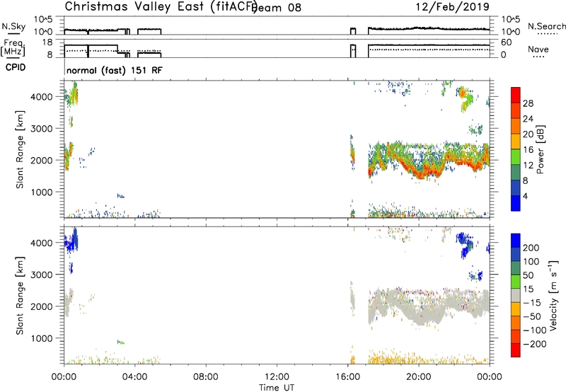This screenshot has height=392, width=566.
Task: Click the 'N.Sky' axis label
Action: tap(13, 26)
